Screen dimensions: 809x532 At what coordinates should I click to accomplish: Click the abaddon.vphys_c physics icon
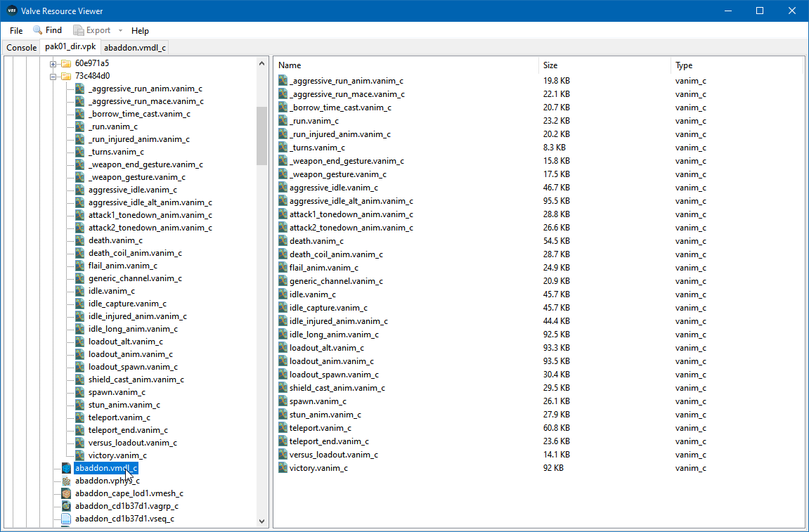[67, 481]
